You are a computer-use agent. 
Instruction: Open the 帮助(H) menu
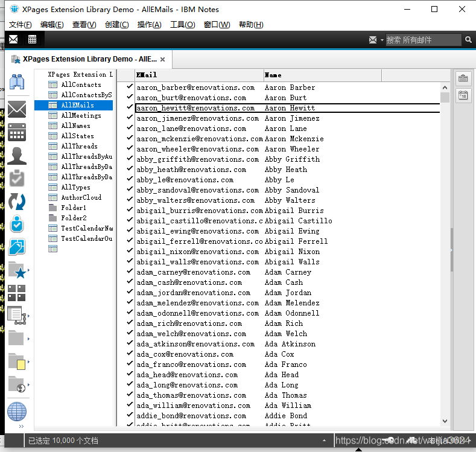tap(251, 25)
